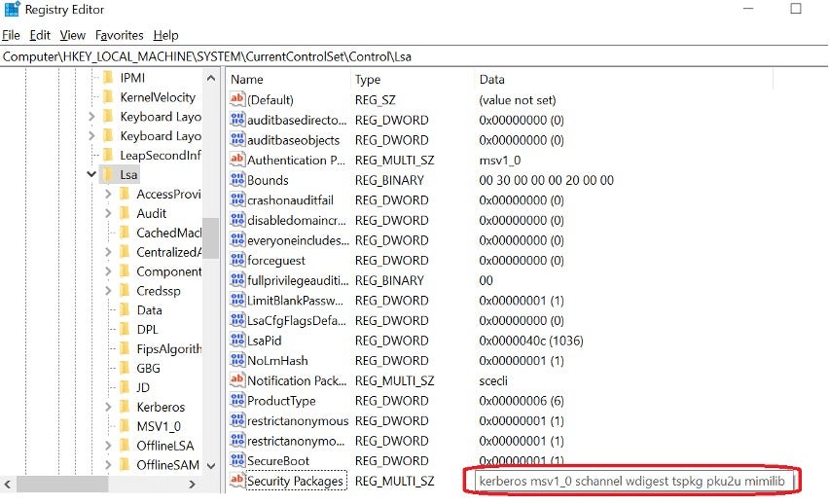This screenshot has height=504, width=829.
Task: Select the MSV1_0 key in tree
Action: point(158,426)
